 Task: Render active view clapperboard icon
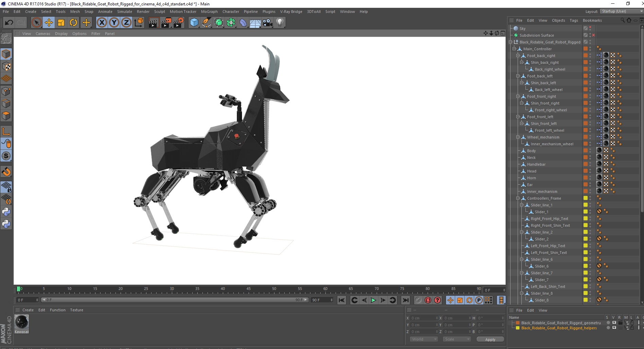click(154, 23)
